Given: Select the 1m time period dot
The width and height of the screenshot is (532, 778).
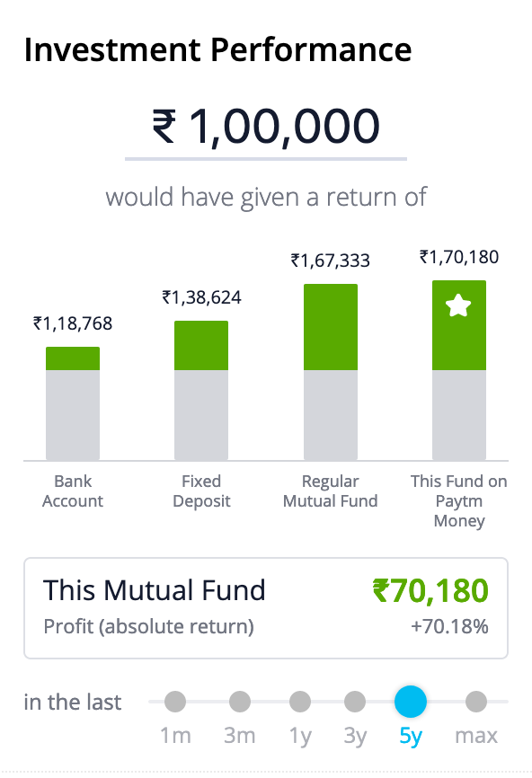Looking at the screenshot, I should pyautogui.click(x=175, y=702).
